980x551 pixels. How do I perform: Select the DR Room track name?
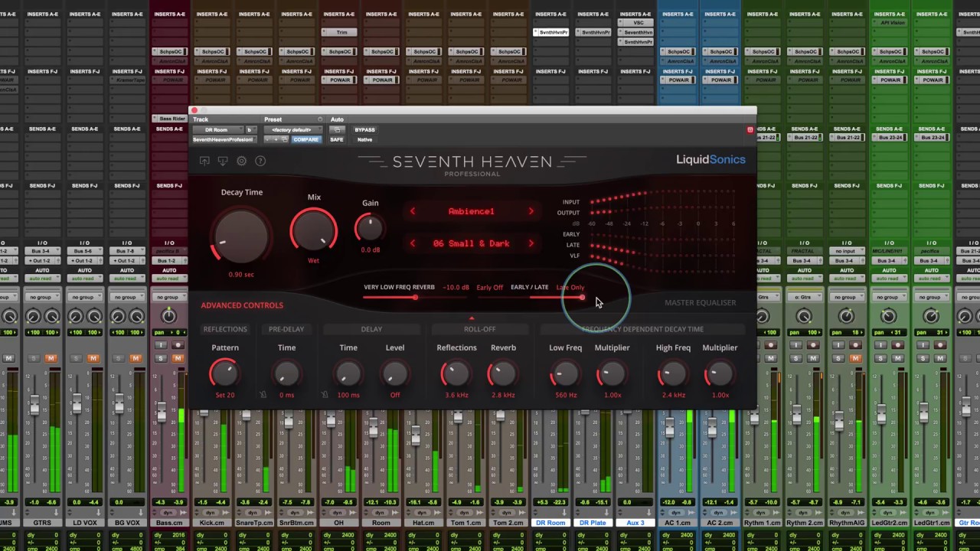click(550, 523)
